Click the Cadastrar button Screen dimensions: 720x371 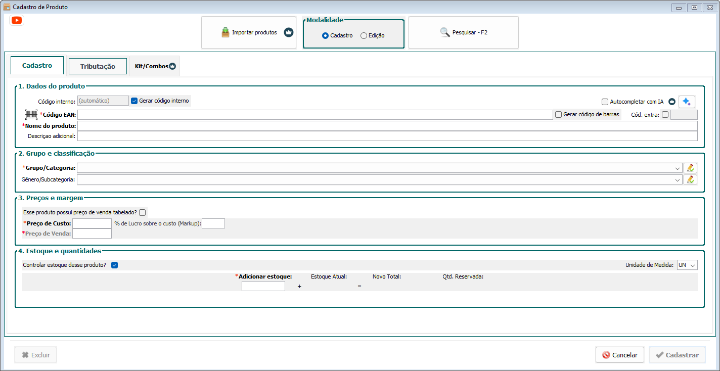tap(677, 355)
